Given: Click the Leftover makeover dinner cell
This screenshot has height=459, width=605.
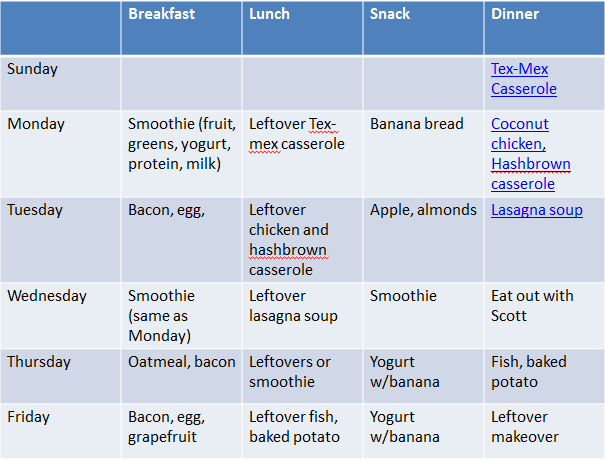Looking at the screenshot, I should click(x=544, y=431).
